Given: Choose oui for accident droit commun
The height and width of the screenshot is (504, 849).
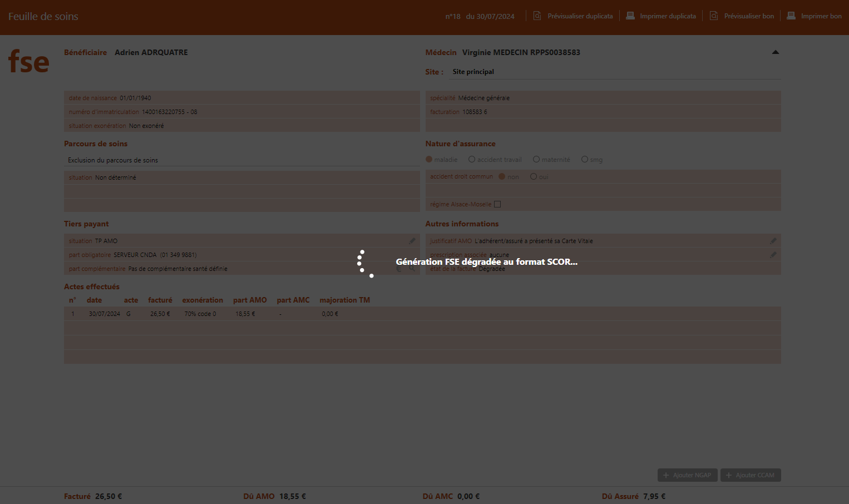Looking at the screenshot, I should click(x=534, y=177).
